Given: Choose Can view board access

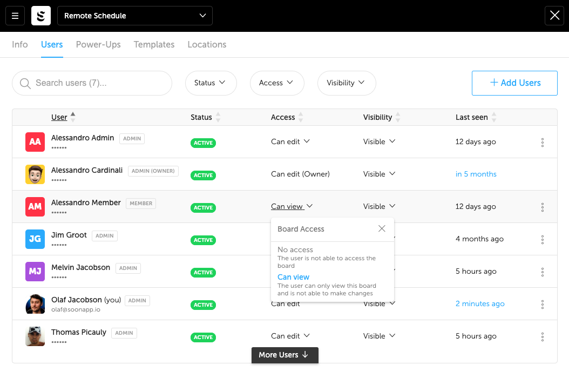Looking at the screenshot, I should coord(294,277).
